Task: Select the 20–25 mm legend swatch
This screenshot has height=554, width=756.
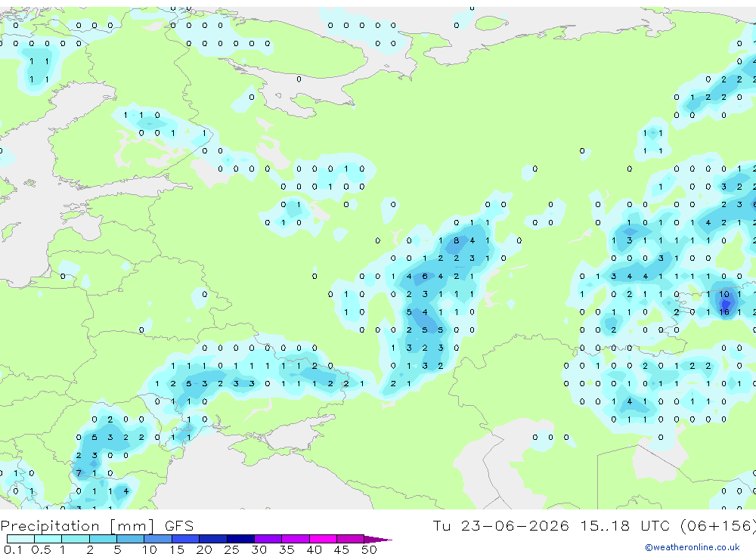Action: pyautogui.click(x=213, y=539)
